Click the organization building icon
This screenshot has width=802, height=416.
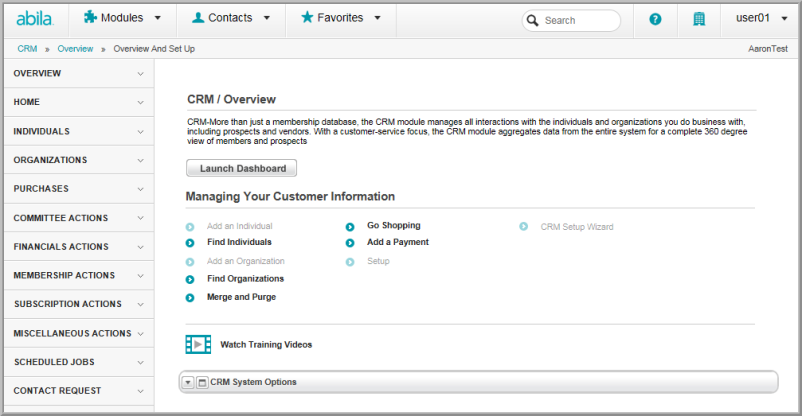point(699,19)
